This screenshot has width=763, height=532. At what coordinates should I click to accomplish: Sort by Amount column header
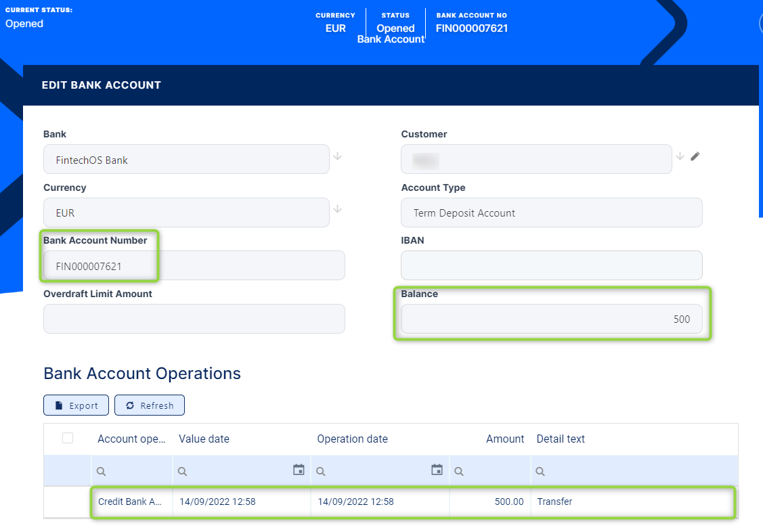[504, 439]
